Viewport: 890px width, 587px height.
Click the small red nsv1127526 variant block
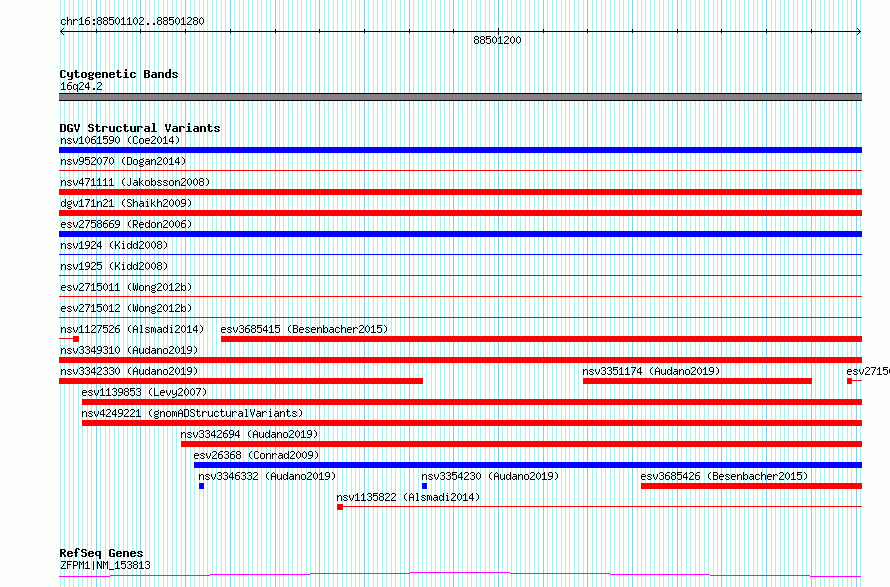click(76, 339)
